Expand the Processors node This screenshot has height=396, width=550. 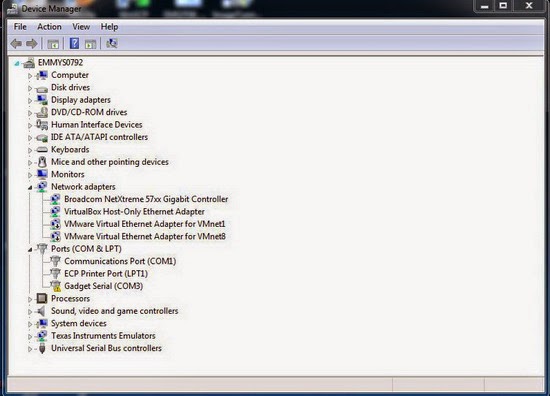[x=30, y=299]
